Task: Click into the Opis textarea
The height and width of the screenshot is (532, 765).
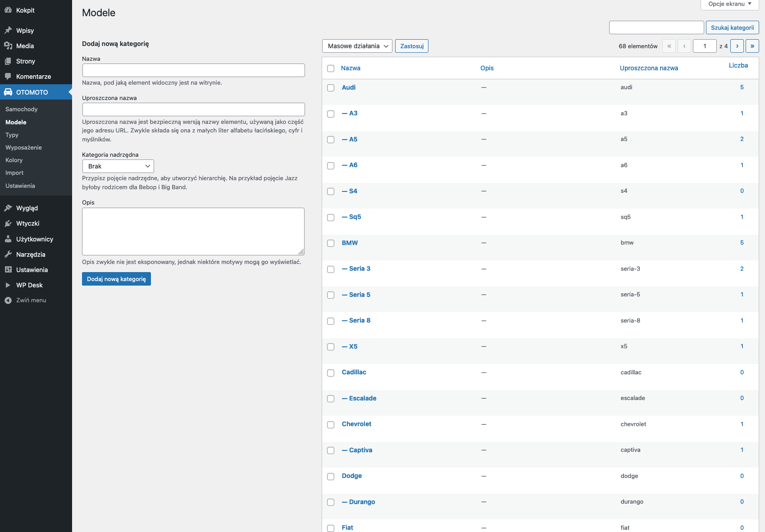Action: click(x=193, y=232)
